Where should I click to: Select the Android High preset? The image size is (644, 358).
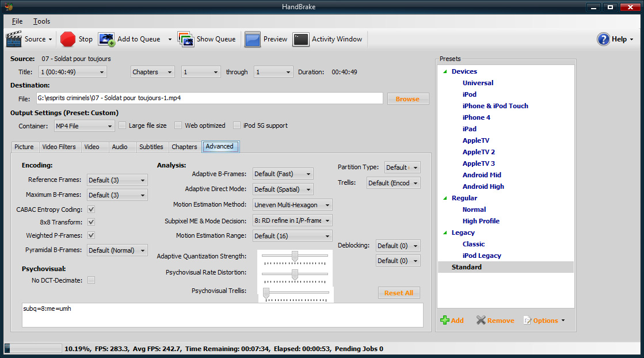[483, 186]
